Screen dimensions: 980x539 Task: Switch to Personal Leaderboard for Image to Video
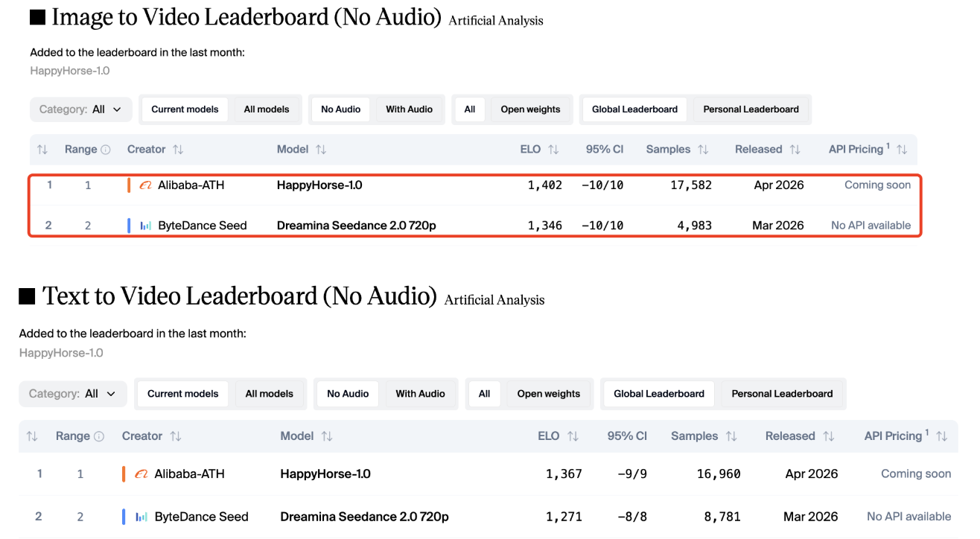tap(751, 109)
